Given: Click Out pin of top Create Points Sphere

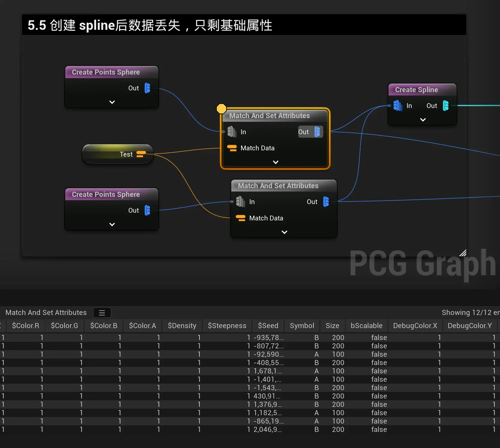Looking at the screenshot, I should tap(147, 88).
